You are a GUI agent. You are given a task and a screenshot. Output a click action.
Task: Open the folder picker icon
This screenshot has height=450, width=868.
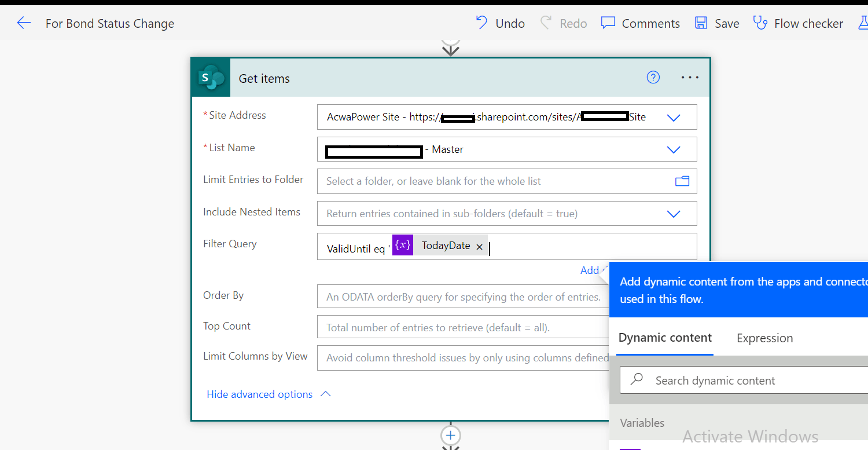click(x=682, y=181)
